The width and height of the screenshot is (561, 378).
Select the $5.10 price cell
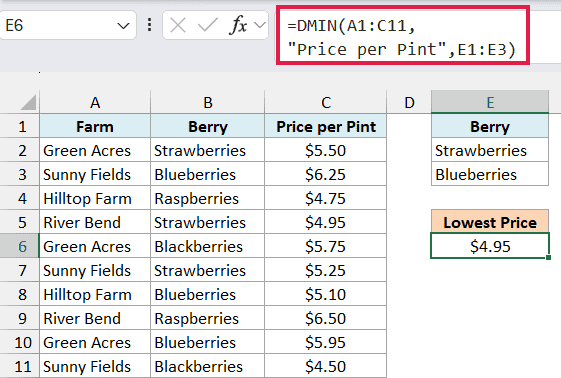coord(326,294)
